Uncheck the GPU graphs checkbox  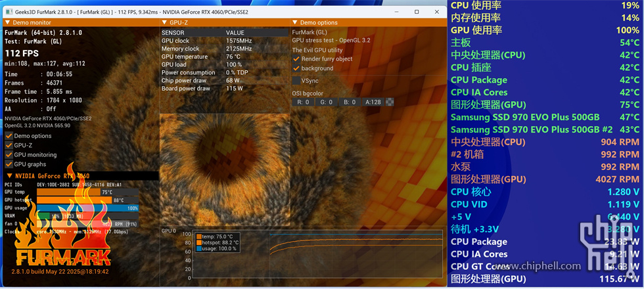(x=9, y=164)
